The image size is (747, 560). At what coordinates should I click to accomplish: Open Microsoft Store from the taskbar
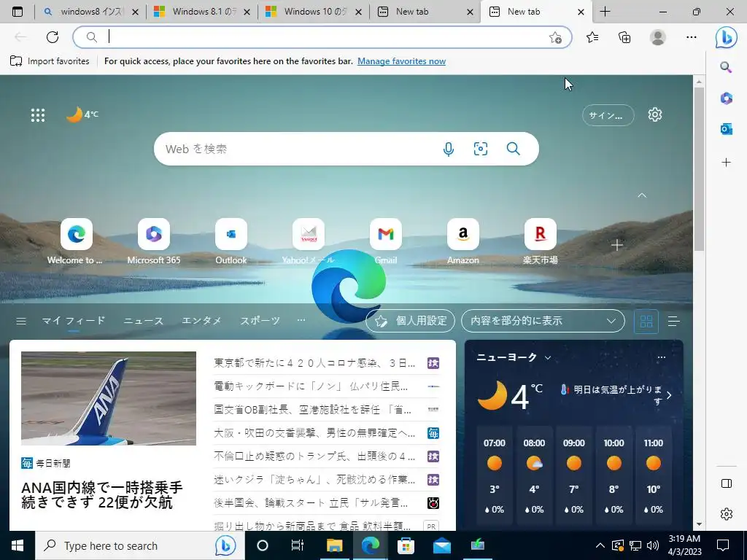[x=406, y=545]
